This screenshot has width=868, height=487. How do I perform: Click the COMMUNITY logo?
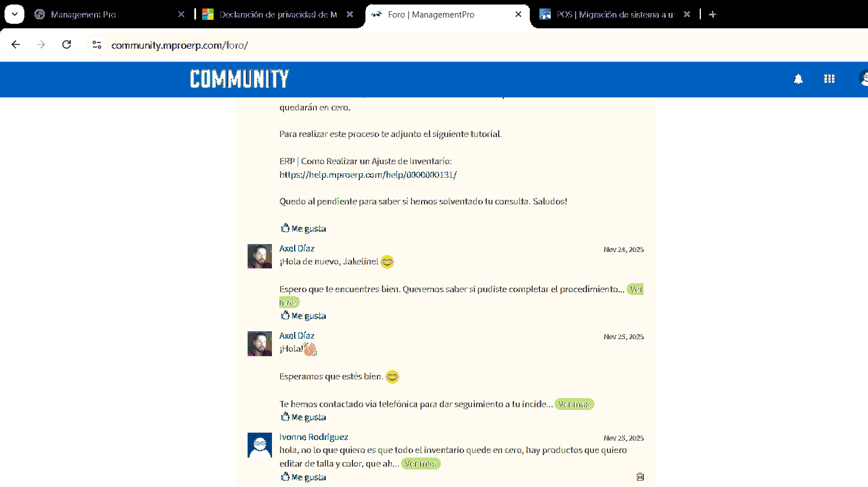click(x=239, y=79)
